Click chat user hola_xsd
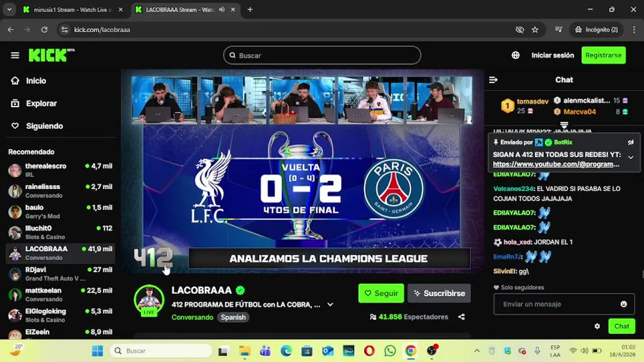Viewport: 644px width, 362px height. (x=517, y=242)
